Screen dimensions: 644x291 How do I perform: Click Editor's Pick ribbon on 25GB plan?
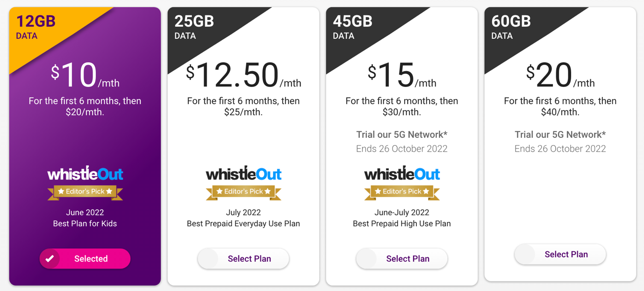click(x=243, y=192)
